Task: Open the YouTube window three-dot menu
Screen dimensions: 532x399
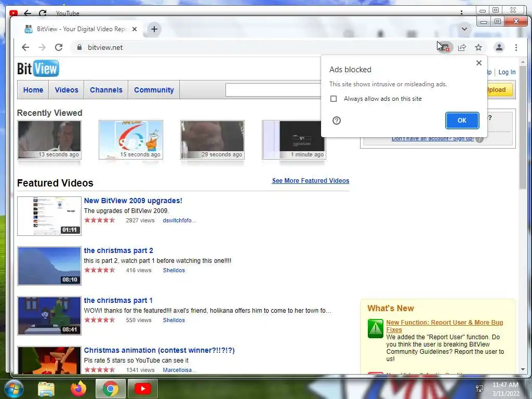Action: 461,12
